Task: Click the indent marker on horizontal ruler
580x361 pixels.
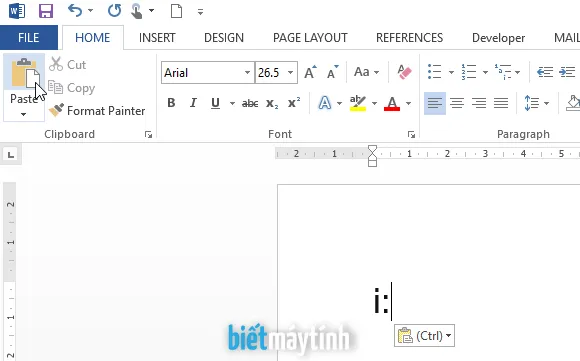Action: point(372,156)
